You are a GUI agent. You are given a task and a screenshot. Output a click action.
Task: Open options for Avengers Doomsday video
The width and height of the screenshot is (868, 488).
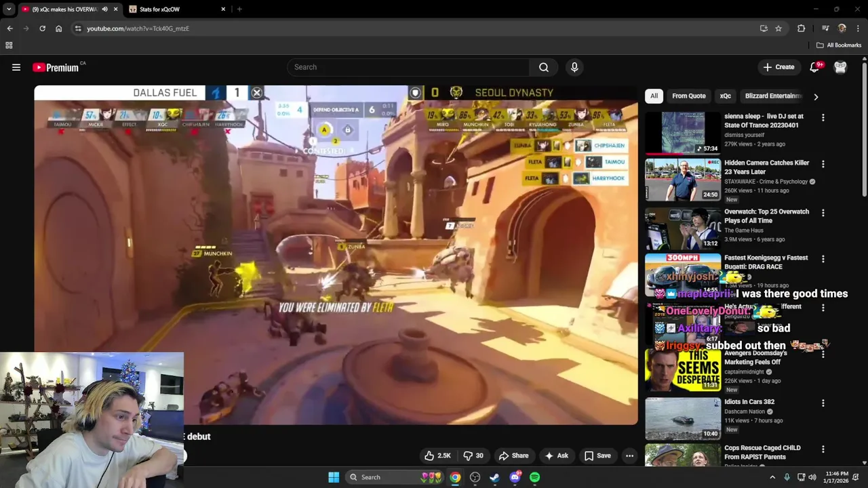(x=823, y=354)
